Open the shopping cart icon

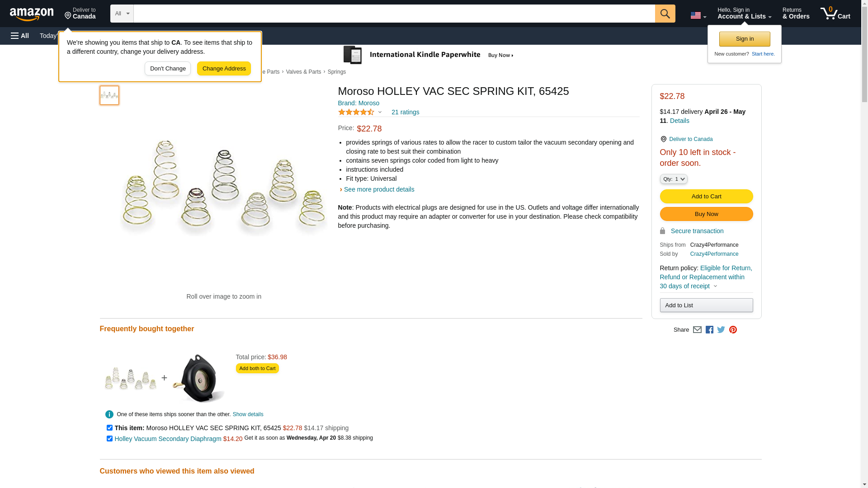(x=835, y=14)
